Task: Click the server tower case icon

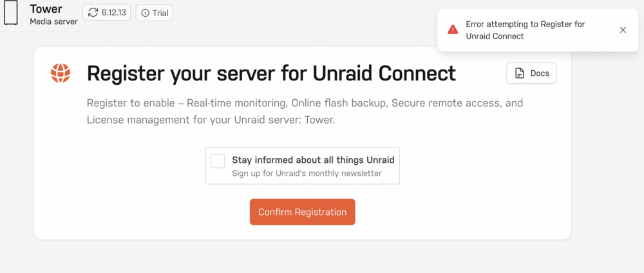Action: 10,13
